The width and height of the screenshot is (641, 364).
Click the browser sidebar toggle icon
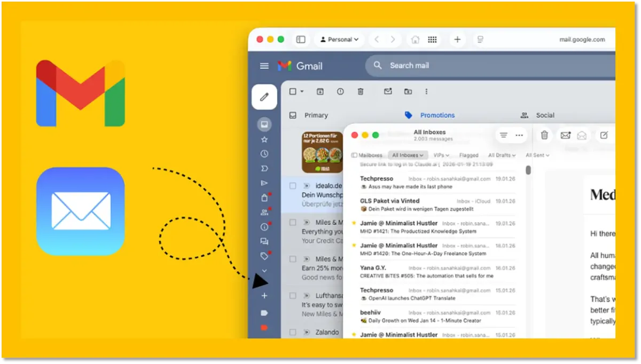[x=301, y=39]
